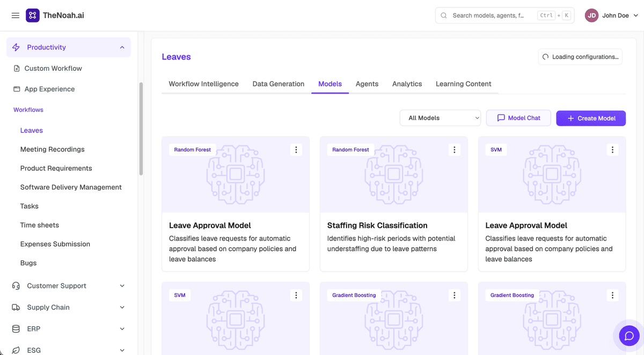Click the Leaves page heading
This screenshot has width=644, height=355.
point(176,57)
